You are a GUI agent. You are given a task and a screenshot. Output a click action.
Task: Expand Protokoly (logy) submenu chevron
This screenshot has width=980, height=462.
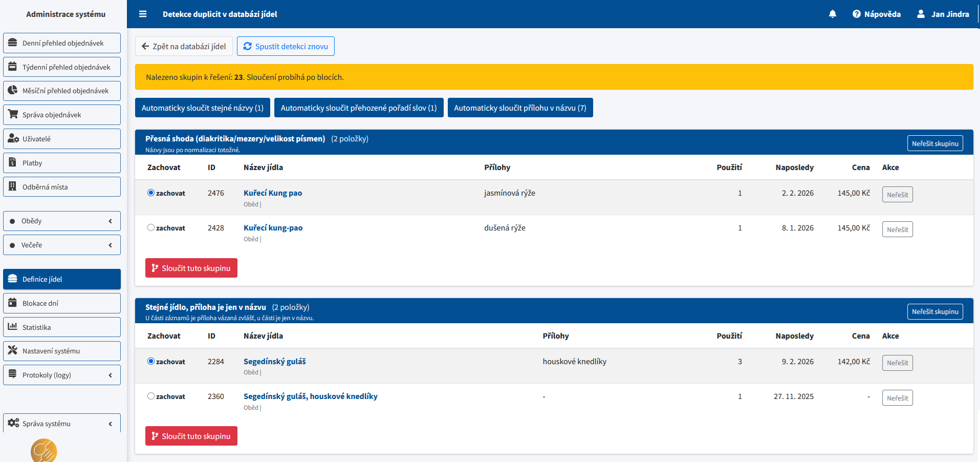pos(110,375)
